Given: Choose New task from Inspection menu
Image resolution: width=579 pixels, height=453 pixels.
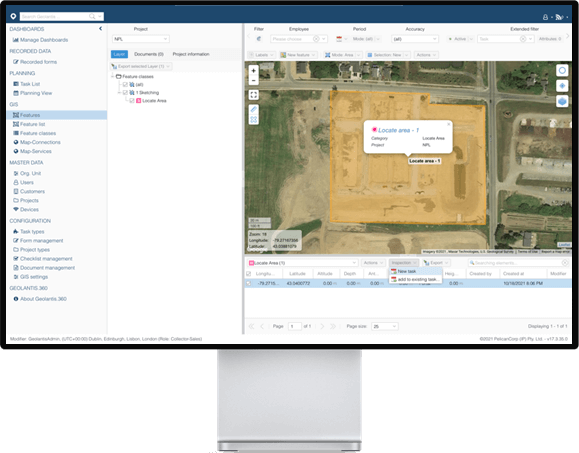Looking at the screenshot, I should (x=416, y=271).
